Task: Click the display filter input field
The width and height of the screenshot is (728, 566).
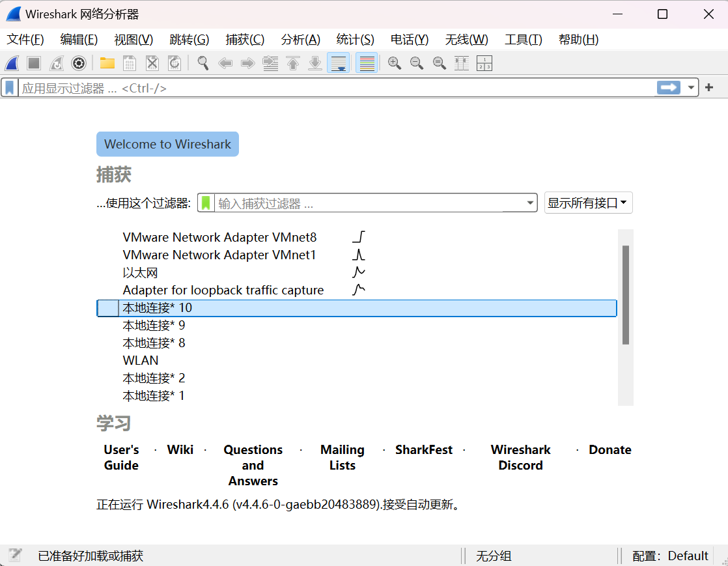Action: 337,88
